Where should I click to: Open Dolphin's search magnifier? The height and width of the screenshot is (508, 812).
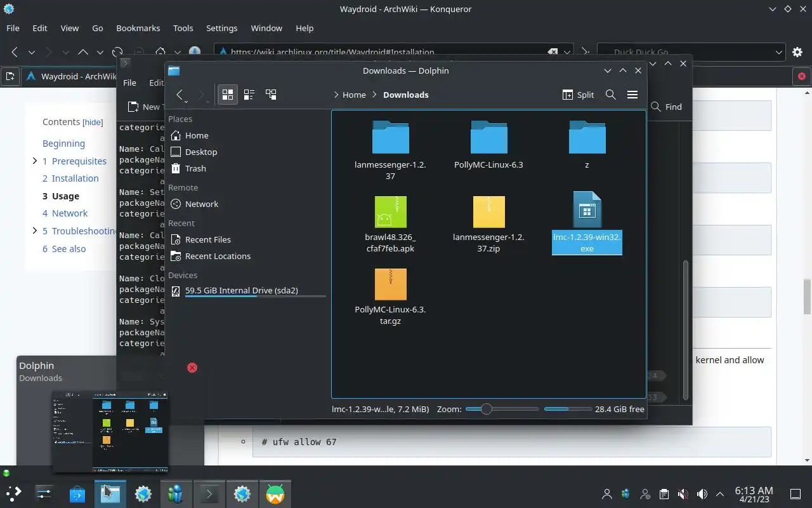click(610, 95)
